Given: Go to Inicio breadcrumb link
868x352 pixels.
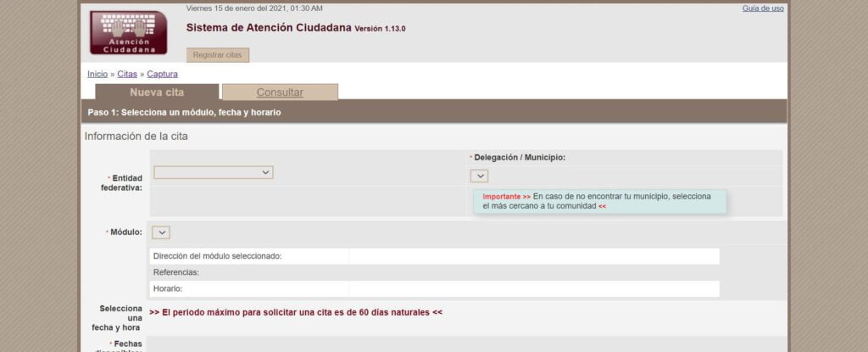Looking at the screenshot, I should tap(97, 74).
